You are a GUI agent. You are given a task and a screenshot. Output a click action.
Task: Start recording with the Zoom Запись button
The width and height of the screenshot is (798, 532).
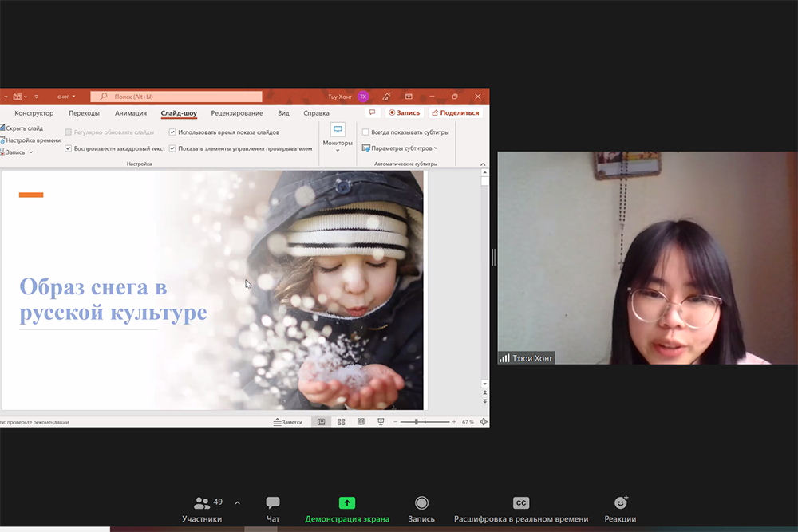tap(421, 509)
